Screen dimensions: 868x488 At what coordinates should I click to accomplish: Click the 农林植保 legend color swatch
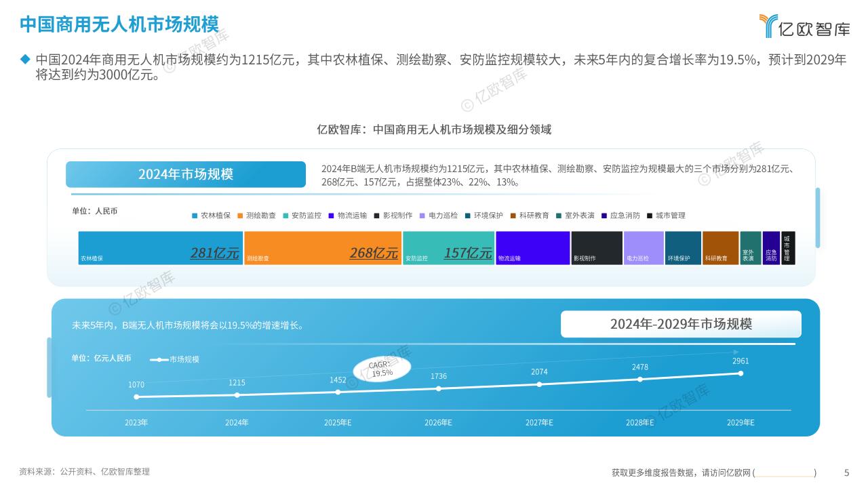195,216
